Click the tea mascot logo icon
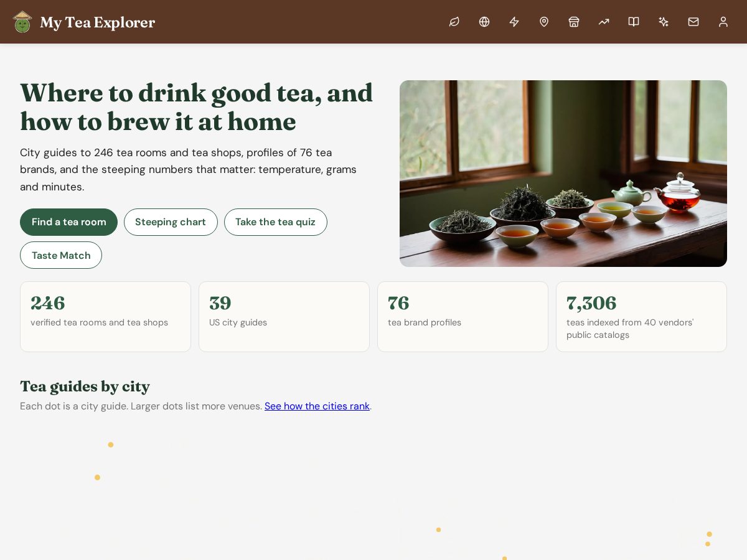The height and width of the screenshot is (560, 747). pos(22,22)
